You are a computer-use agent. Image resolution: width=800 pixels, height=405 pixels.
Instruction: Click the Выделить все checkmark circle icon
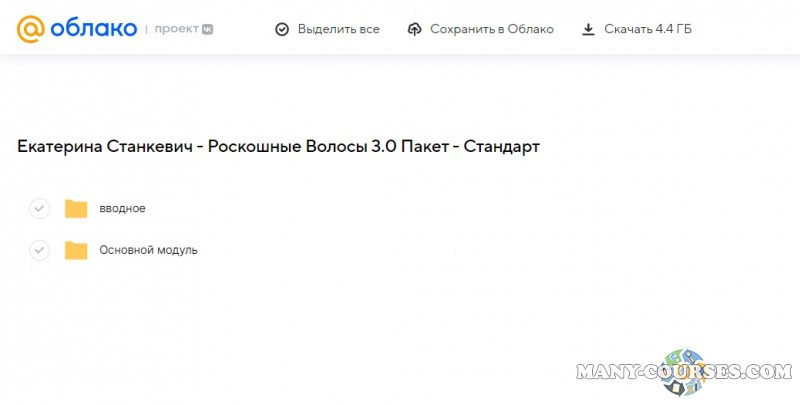[282, 29]
